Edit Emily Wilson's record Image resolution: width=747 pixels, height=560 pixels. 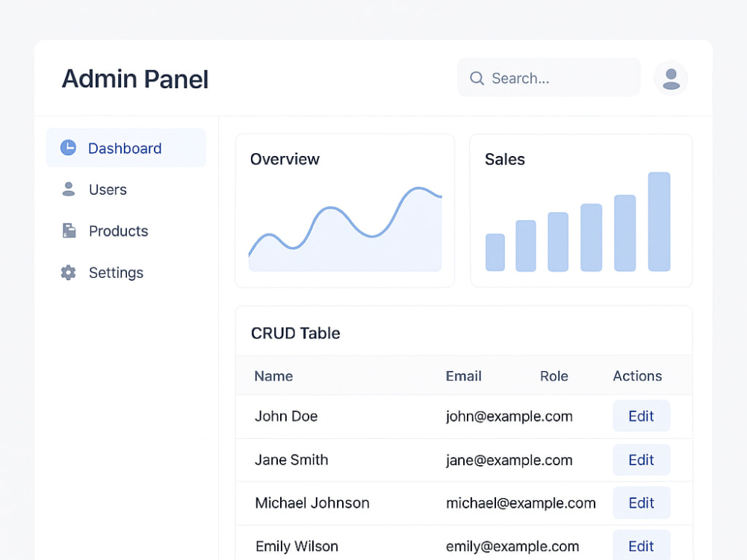(641, 546)
